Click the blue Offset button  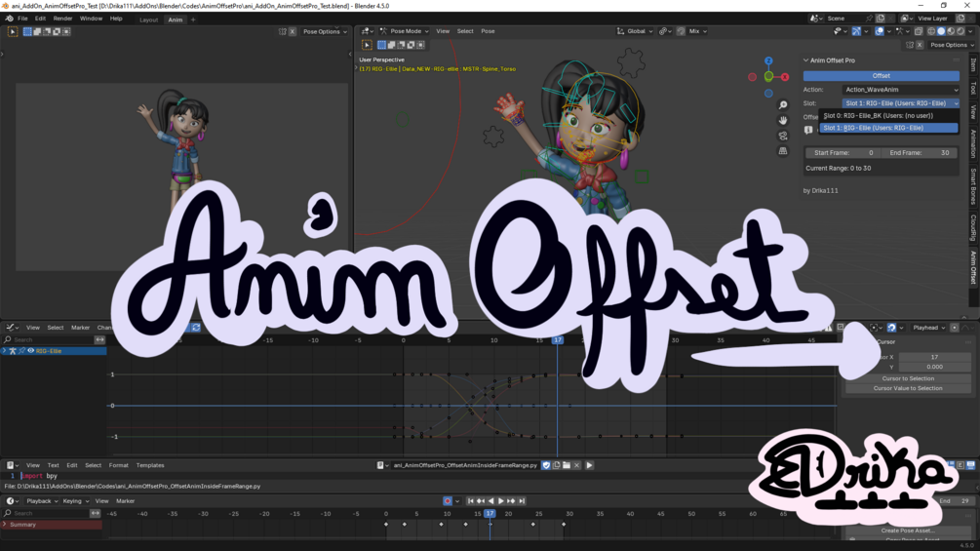(x=881, y=76)
